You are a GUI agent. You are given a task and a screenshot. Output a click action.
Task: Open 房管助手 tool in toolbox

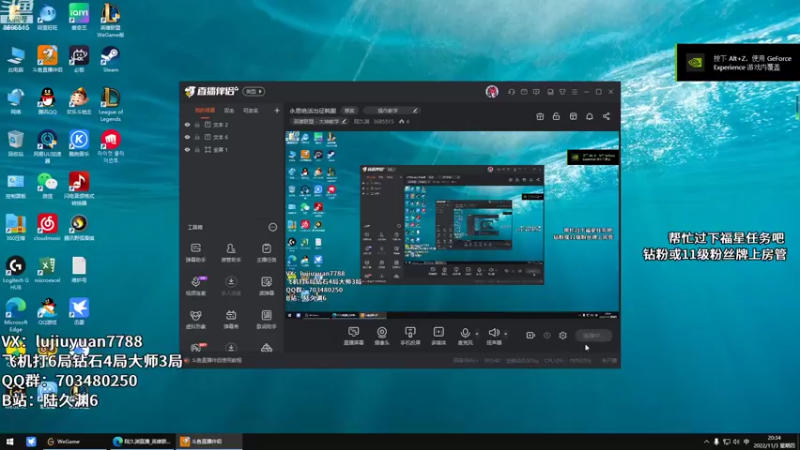click(231, 253)
